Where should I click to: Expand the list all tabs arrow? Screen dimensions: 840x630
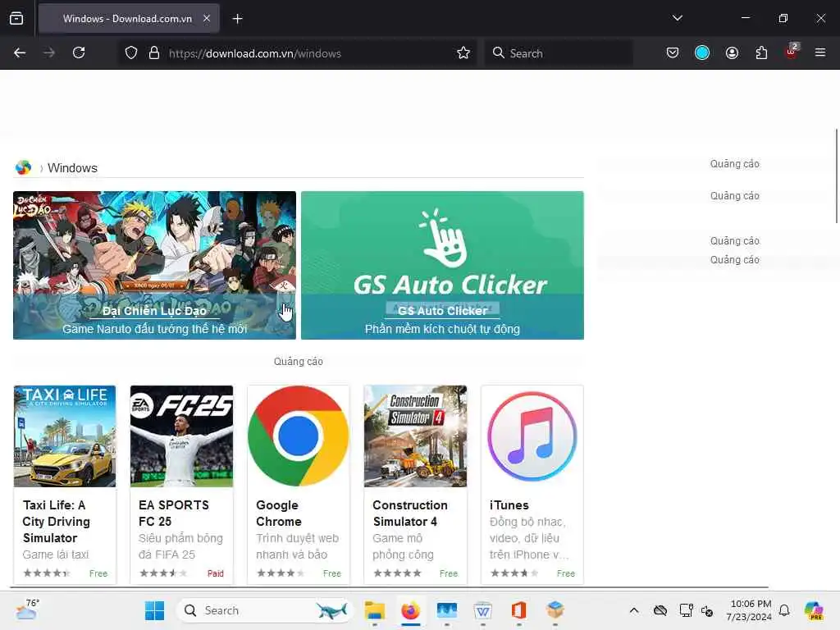click(x=677, y=18)
